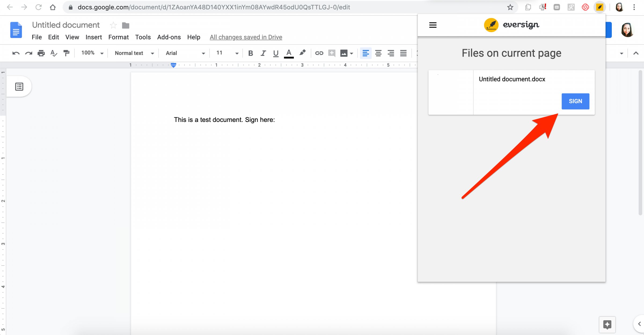
Task: Click the Italic formatting icon
Action: tap(263, 53)
